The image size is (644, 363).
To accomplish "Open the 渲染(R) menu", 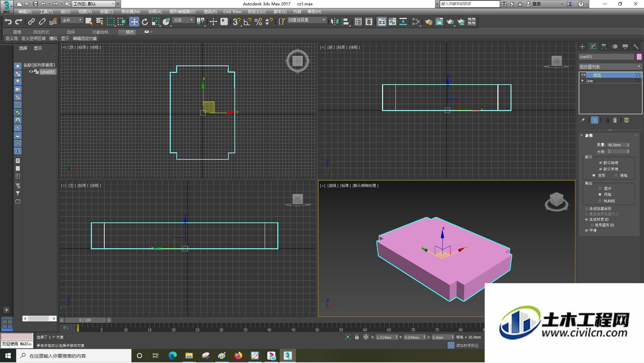I will [210, 12].
